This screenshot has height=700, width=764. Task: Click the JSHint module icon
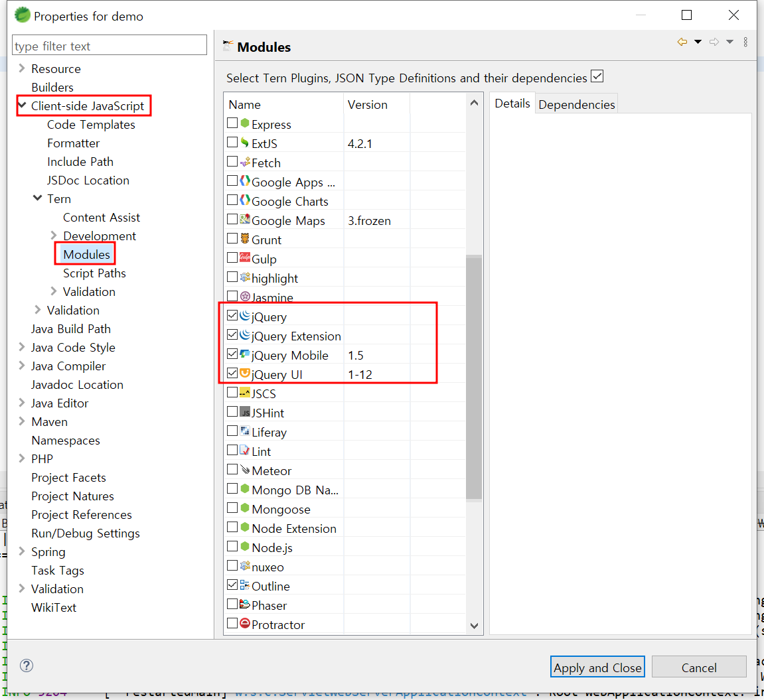pos(245,412)
